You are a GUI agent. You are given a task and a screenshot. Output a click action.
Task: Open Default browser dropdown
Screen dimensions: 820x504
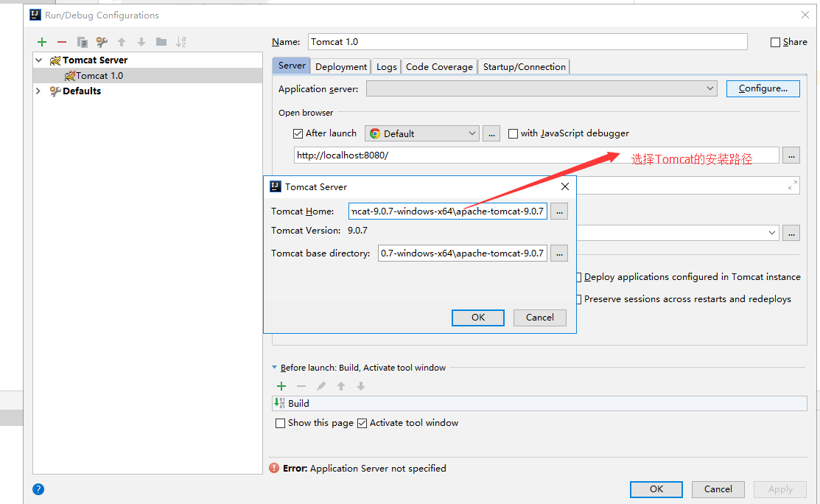tap(422, 133)
